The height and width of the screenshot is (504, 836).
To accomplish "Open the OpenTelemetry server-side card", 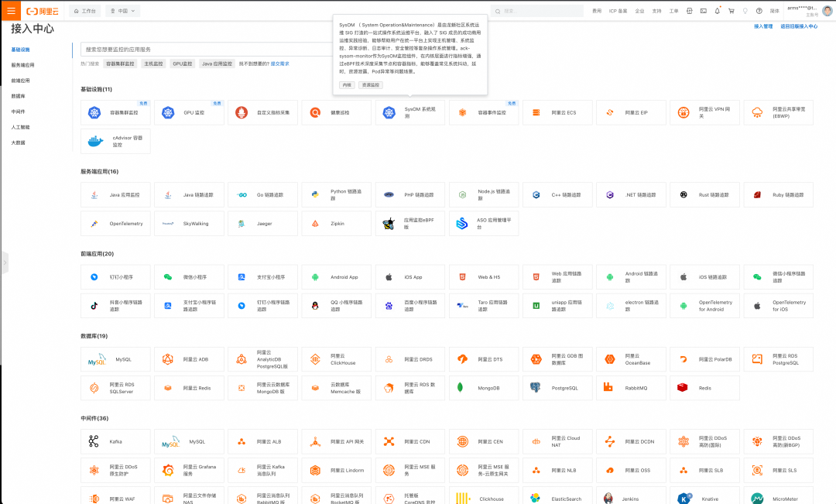I will 115,224.
